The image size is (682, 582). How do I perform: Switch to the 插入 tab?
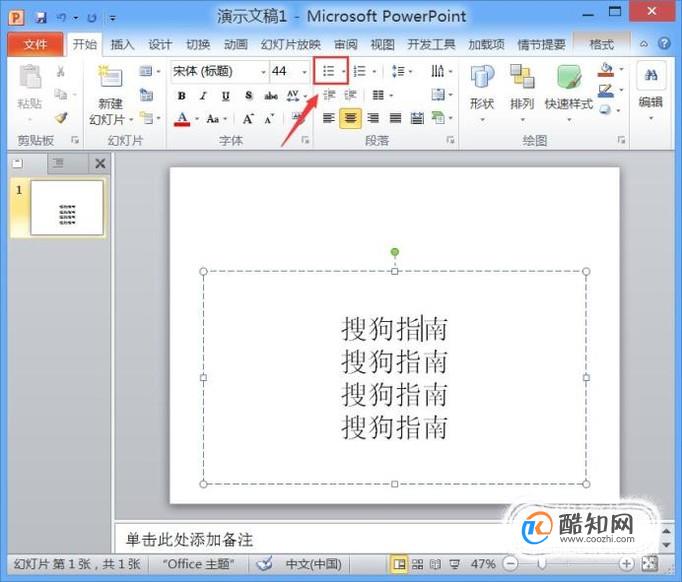click(x=122, y=44)
